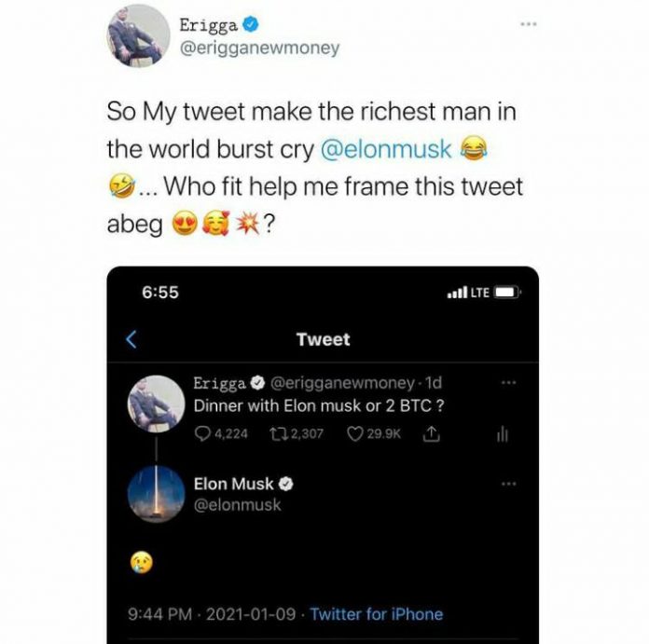Viewport: 649px width, 644px height.
Task: Tap the retweet icon showing 2,307
Action: pyautogui.click(x=278, y=433)
